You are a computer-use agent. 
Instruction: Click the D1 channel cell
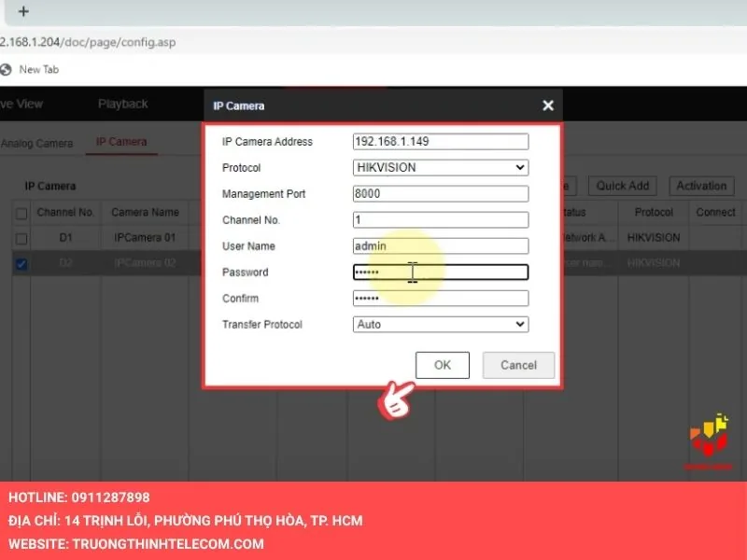coord(65,238)
